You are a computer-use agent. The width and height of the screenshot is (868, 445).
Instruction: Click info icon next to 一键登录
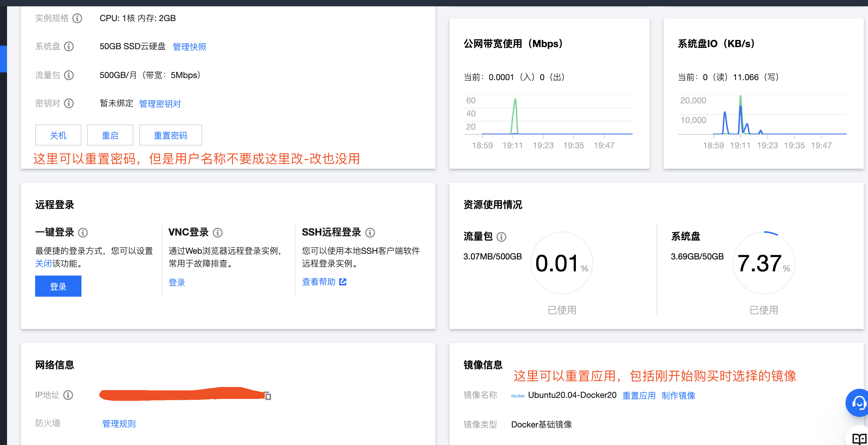click(x=83, y=233)
